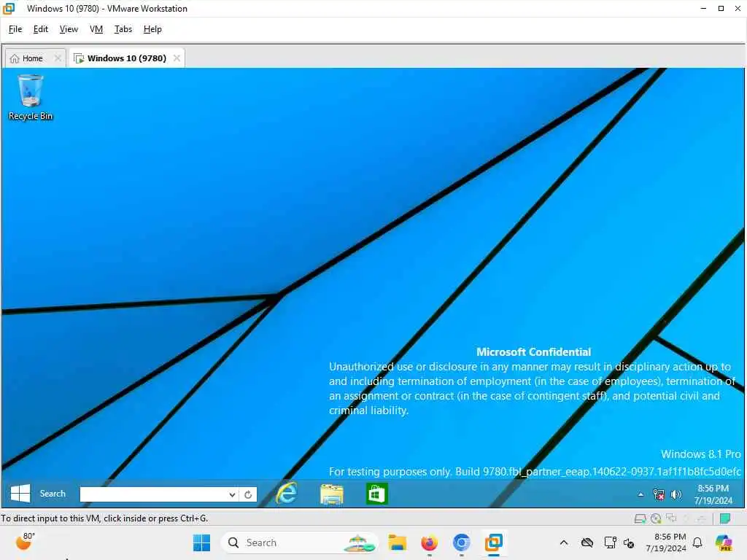Open the File menu in VMware
Screen dimensions: 747x560
pos(15,29)
